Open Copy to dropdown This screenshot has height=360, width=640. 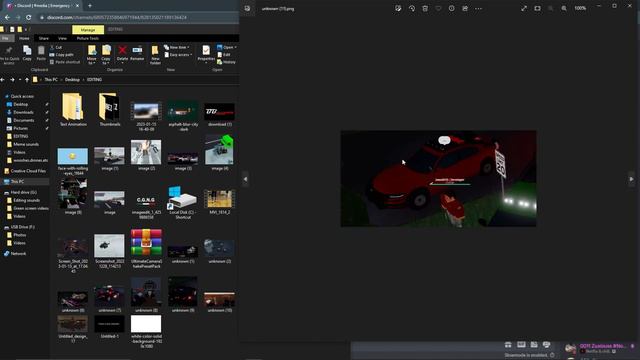click(x=106, y=55)
